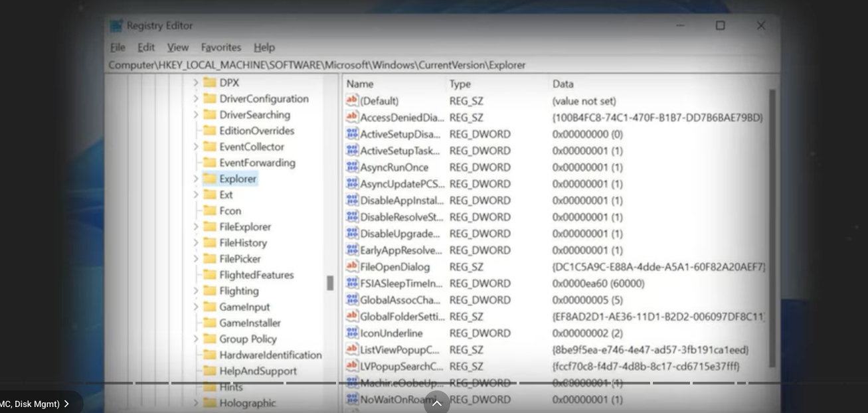The width and height of the screenshot is (868, 413).
Task: Open the Help menu
Action: 264,48
